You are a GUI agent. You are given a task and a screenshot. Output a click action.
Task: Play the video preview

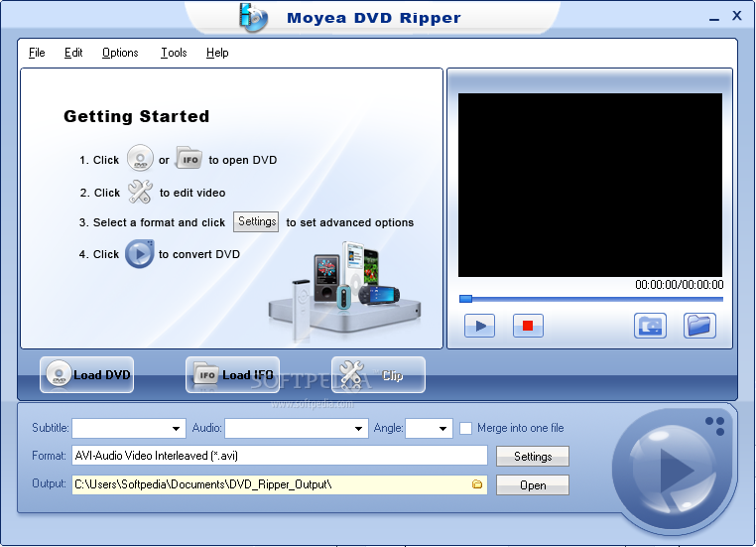click(x=479, y=326)
